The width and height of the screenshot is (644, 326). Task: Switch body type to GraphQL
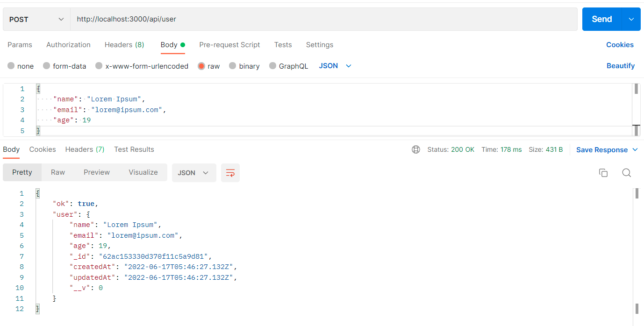(x=288, y=66)
